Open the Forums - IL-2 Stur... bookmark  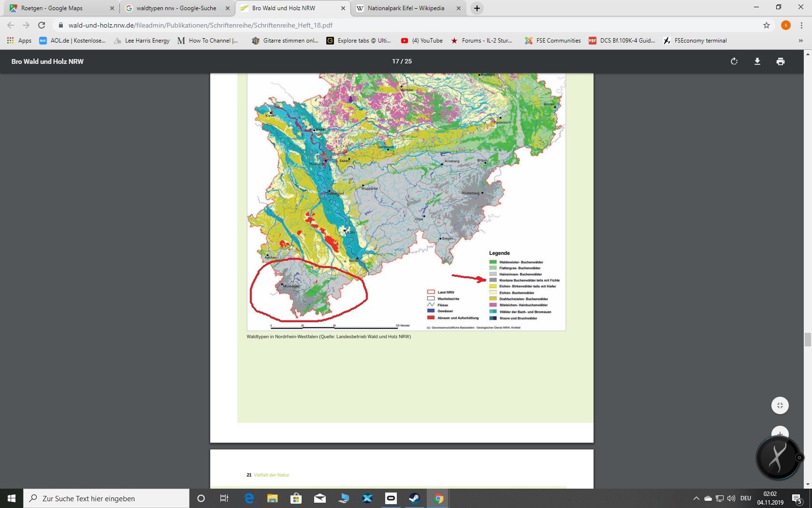pyautogui.click(x=481, y=41)
